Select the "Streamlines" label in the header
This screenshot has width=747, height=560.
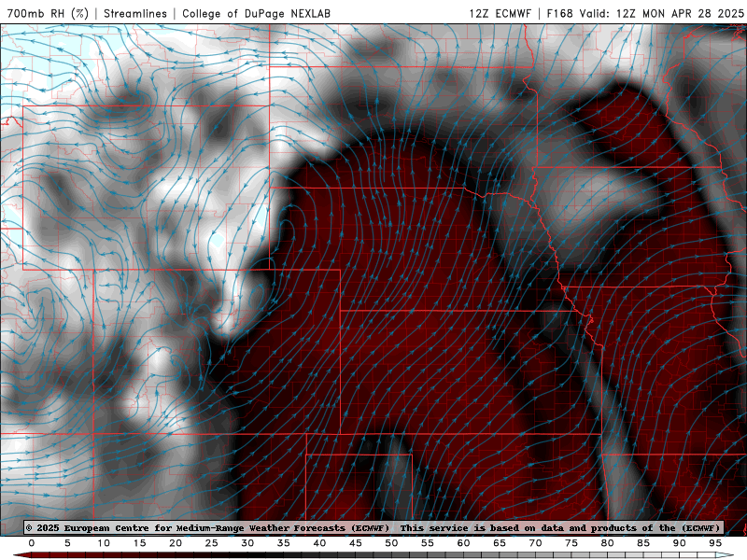(135, 13)
